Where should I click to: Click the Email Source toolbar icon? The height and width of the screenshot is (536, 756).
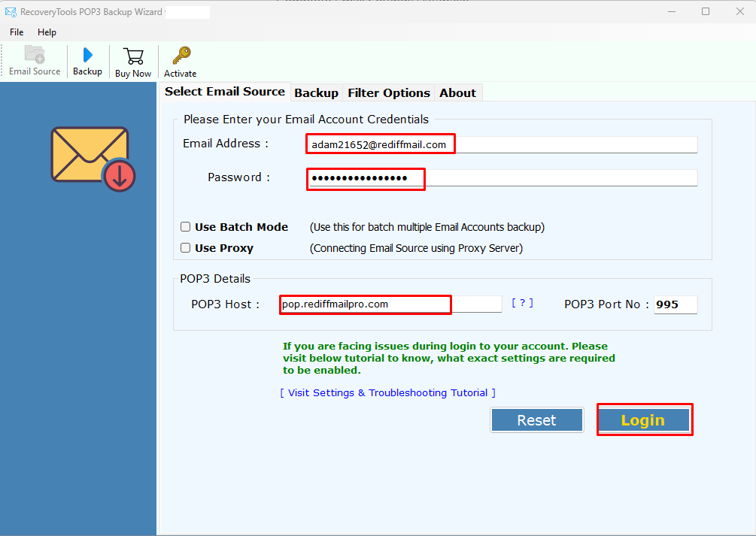click(35, 61)
